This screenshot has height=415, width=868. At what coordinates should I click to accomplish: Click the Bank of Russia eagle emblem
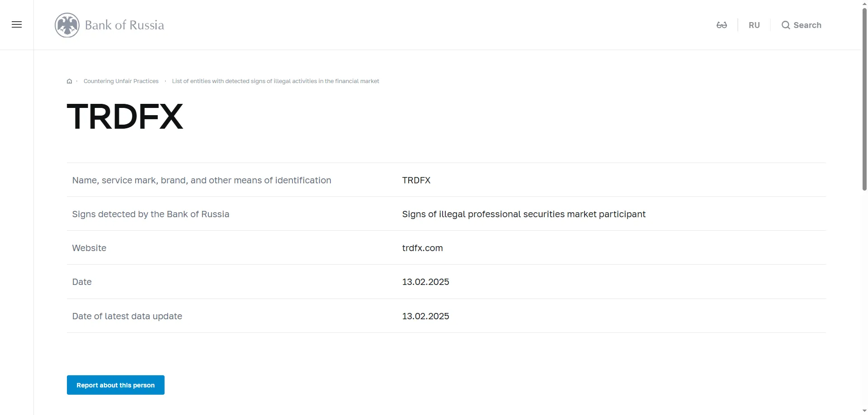click(67, 25)
